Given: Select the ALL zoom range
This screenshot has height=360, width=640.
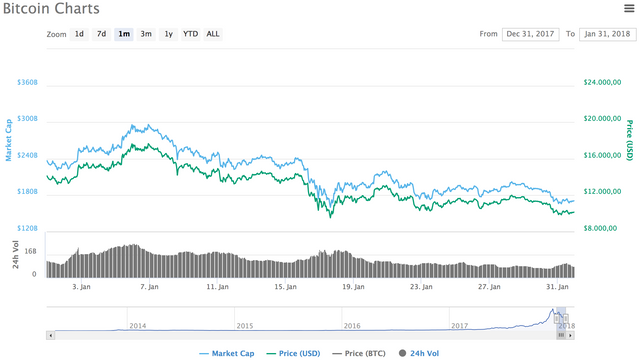Looking at the screenshot, I should (x=213, y=34).
